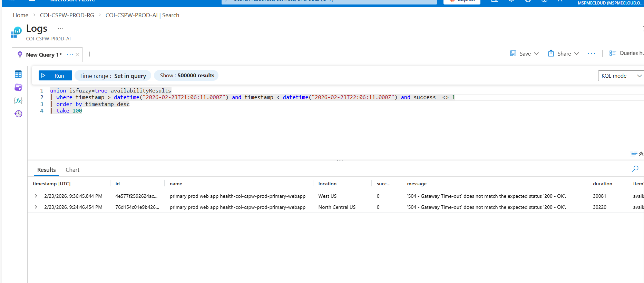Add a new query tab with plus
Screen dimensions: 644x283
(x=89, y=54)
